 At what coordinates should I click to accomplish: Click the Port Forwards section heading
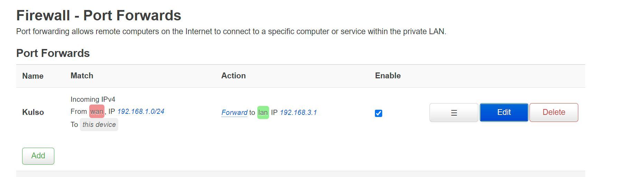tap(53, 53)
